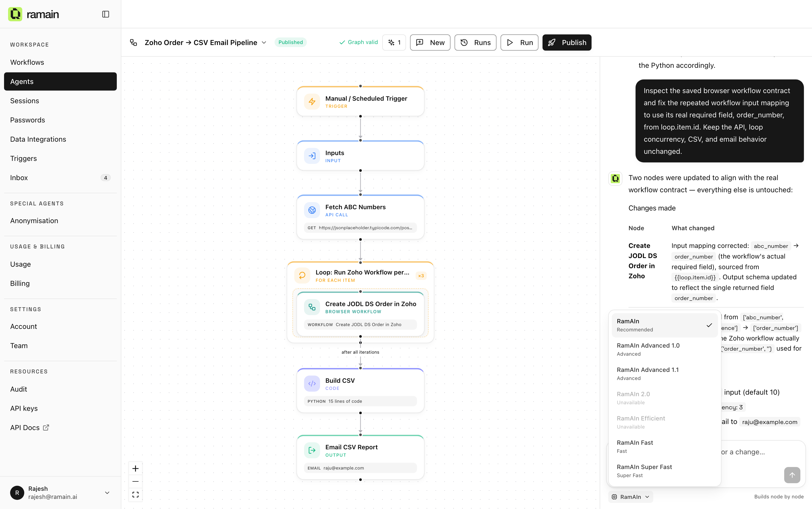Screen dimensions: 812x509
Task: Open the Billing page
Action: point(60,283)
